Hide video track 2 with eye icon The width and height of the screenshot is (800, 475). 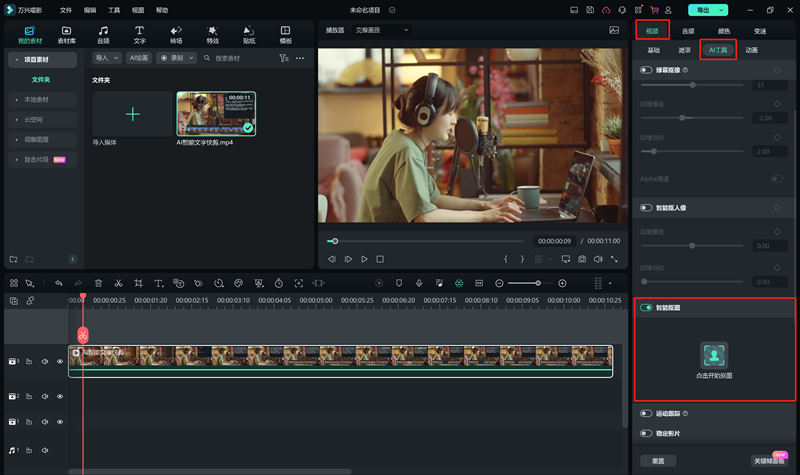60,396
